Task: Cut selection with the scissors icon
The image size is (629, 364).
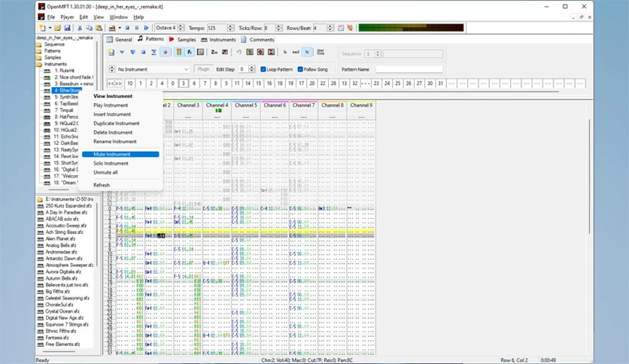Action: click(x=80, y=28)
